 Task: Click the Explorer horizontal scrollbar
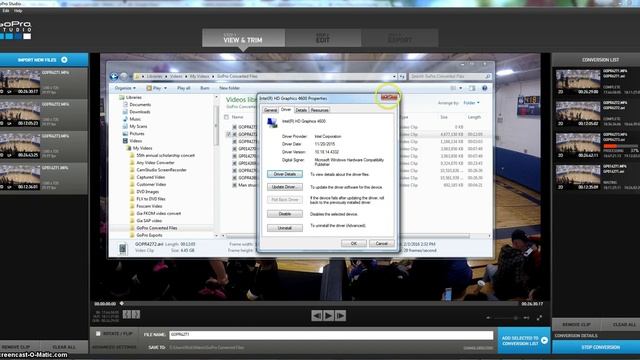347,236
